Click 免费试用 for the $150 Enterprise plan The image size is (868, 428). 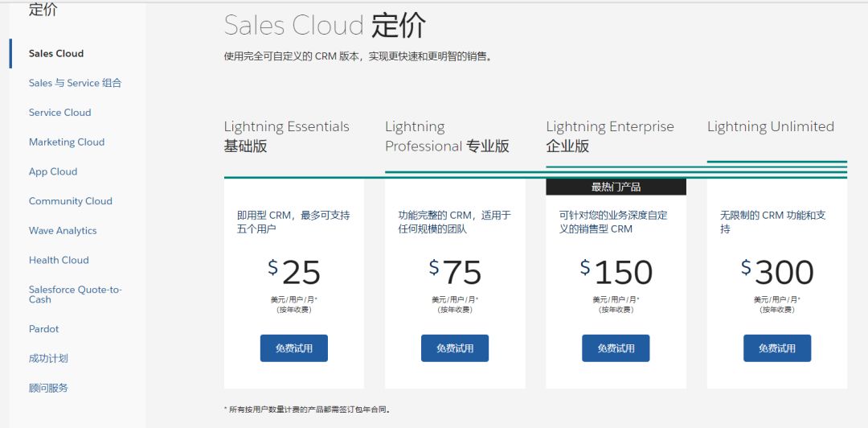[616, 348]
